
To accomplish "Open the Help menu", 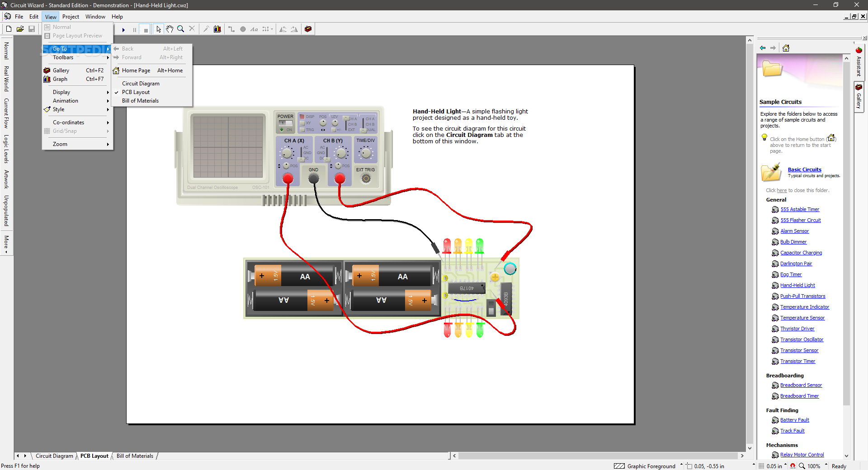I will [117, 17].
